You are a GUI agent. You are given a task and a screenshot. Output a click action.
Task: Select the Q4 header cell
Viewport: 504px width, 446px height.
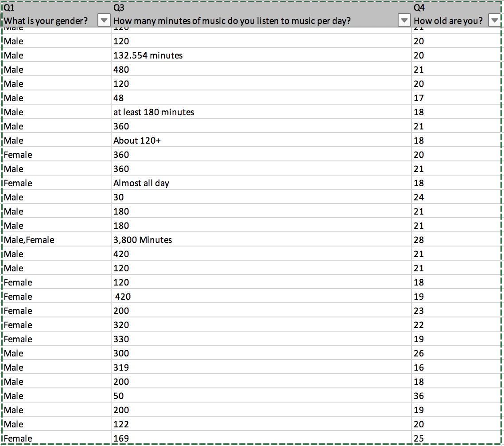(457, 8)
